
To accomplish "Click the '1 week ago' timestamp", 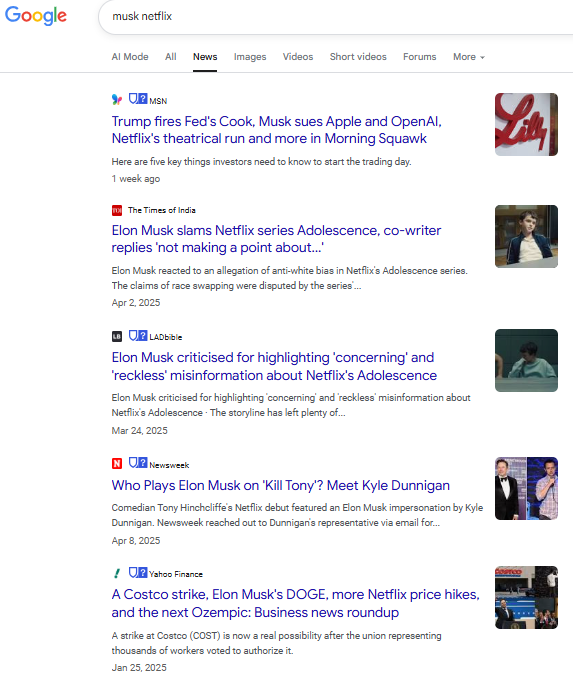I will tap(136, 179).
